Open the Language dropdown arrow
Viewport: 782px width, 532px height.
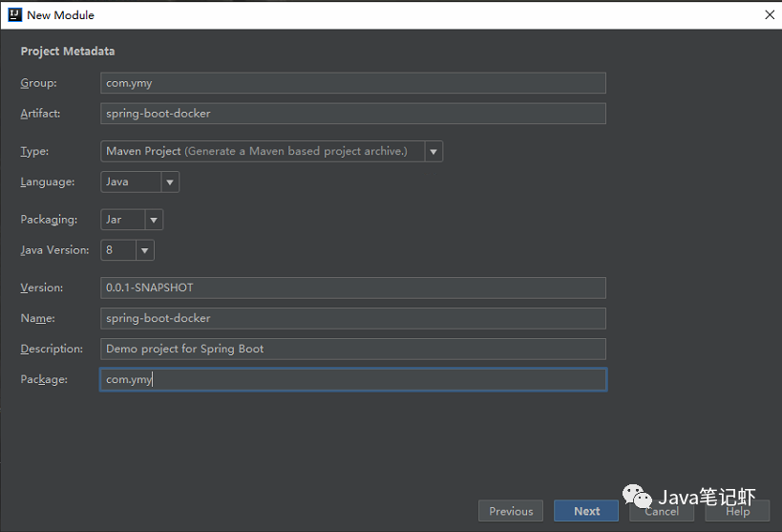(x=170, y=182)
